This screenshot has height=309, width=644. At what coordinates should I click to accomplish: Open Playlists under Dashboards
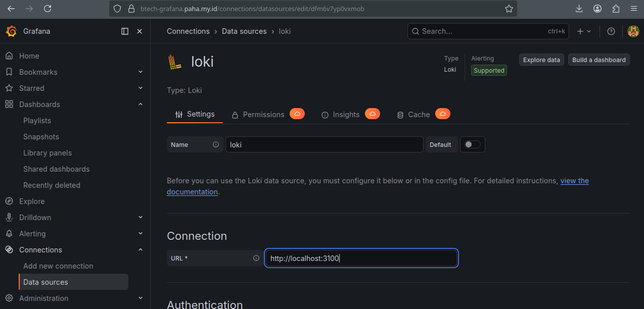[37, 121]
